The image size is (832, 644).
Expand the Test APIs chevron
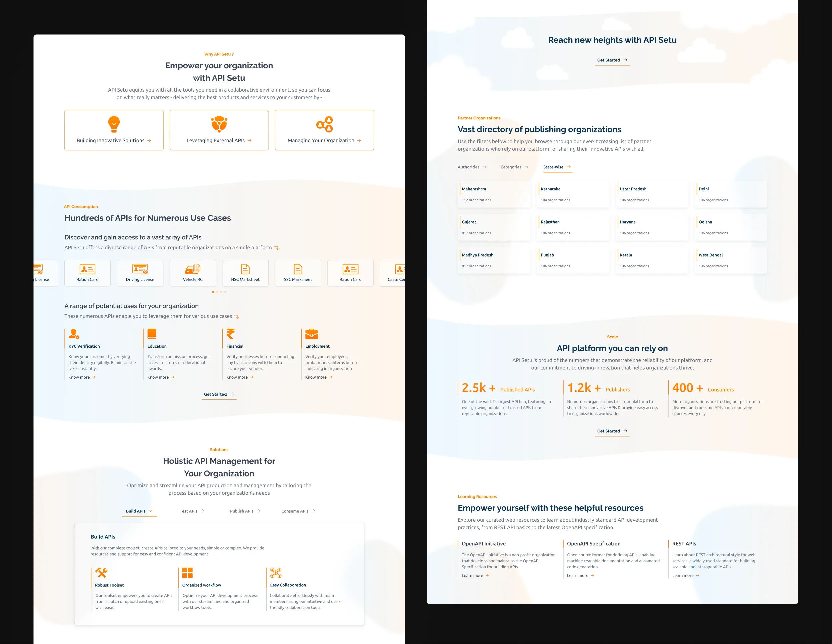coord(203,511)
